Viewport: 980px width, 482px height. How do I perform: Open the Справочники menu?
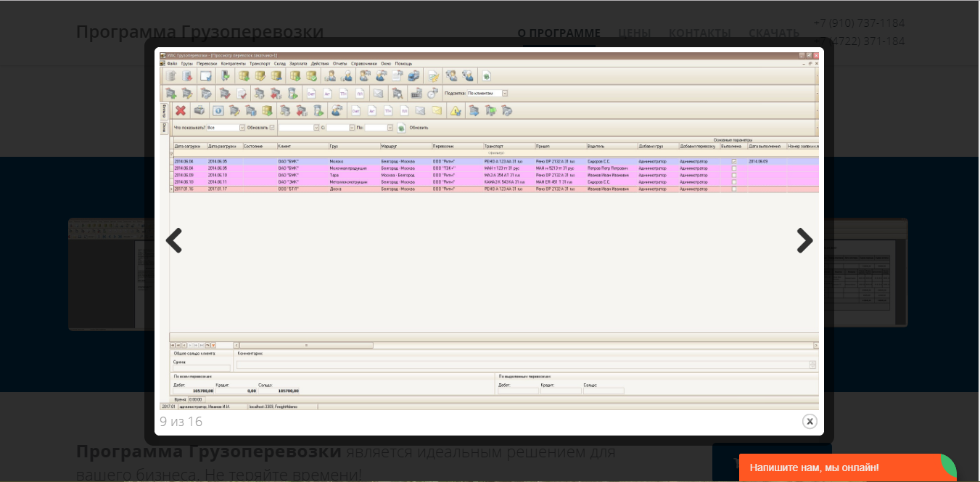[365, 64]
